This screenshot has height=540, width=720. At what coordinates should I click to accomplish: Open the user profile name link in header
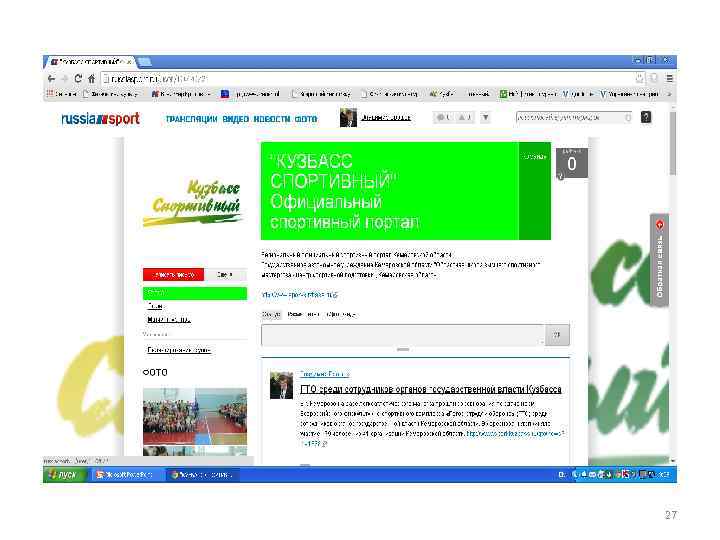click(386, 118)
